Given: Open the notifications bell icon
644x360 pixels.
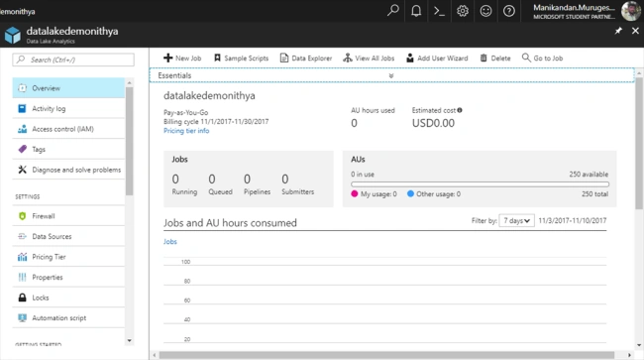Looking at the screenshot, I should 416,11.
